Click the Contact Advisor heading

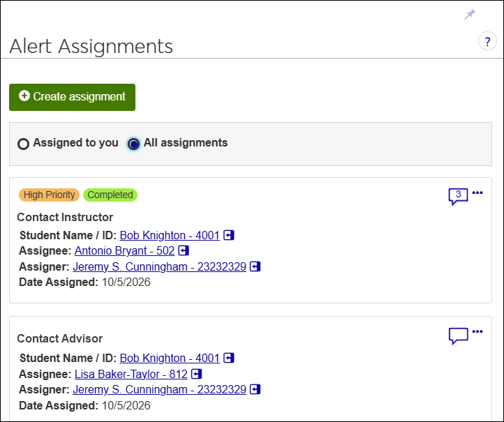click(x=60, y=339)
